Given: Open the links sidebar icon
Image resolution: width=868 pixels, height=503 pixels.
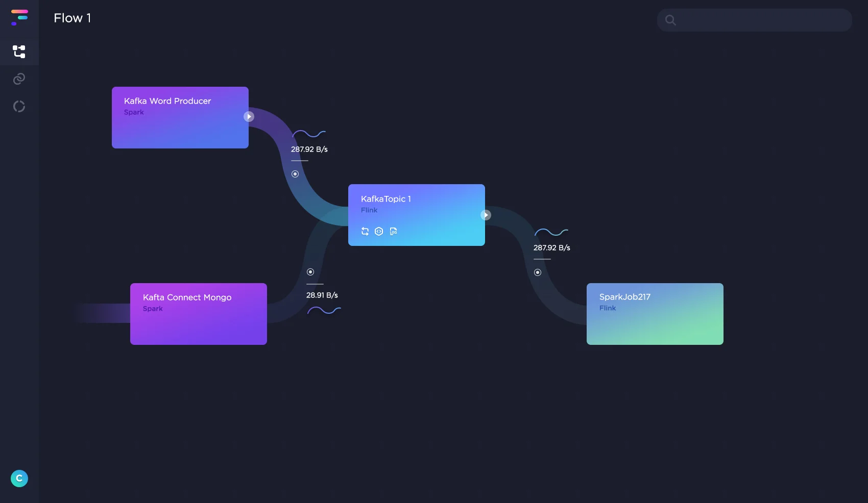Looking at the screenshot, I should [x=19, y=79].
